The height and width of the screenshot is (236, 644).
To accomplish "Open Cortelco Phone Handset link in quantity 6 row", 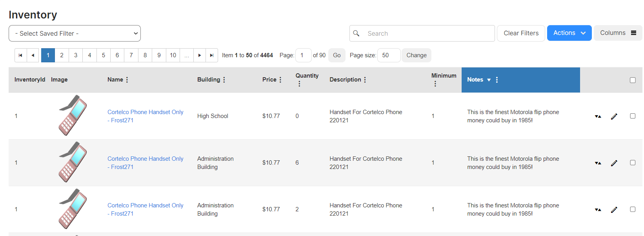I will coord(145,163).
